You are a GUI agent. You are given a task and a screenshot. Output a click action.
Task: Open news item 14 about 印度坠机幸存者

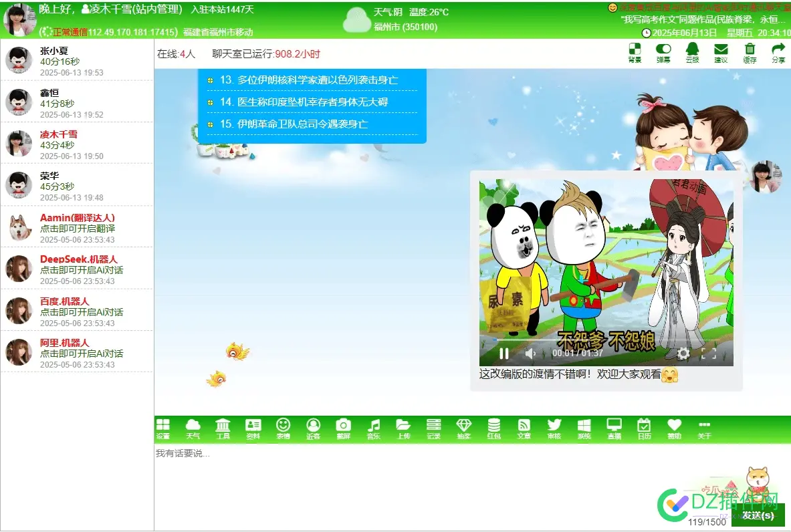312,102
